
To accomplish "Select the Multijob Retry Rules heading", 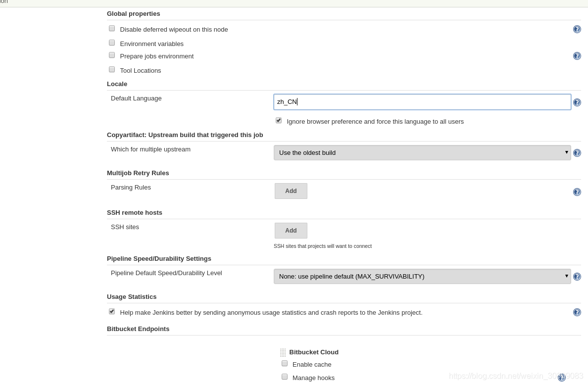I will [x=138, y=173].
